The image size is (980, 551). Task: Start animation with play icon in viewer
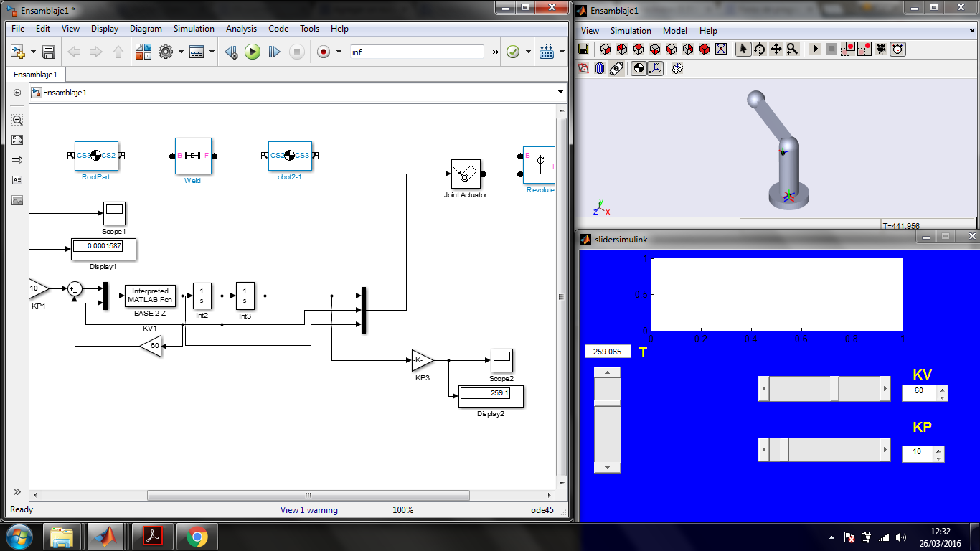pos(815,49)
